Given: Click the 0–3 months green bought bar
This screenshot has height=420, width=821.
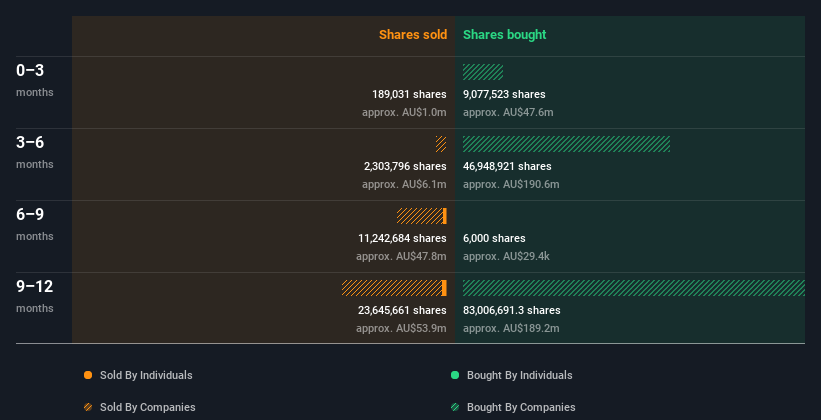Looking at the screenshot, I should point(483,72).
